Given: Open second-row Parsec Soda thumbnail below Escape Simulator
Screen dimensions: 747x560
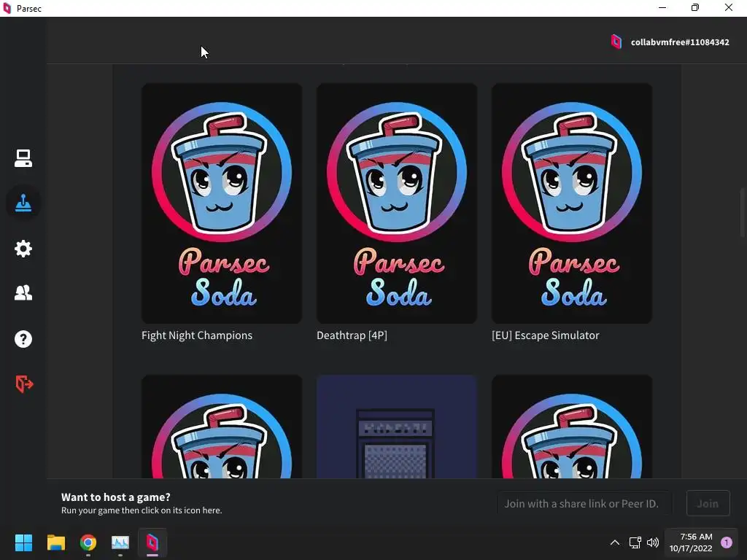Looking at the screenshot, I should (x=572, y=427).
